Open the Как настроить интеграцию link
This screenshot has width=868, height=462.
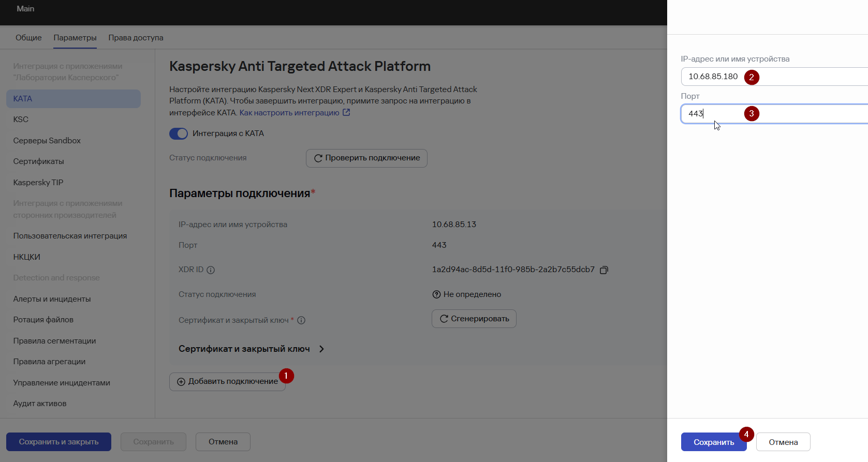[289, 113]
